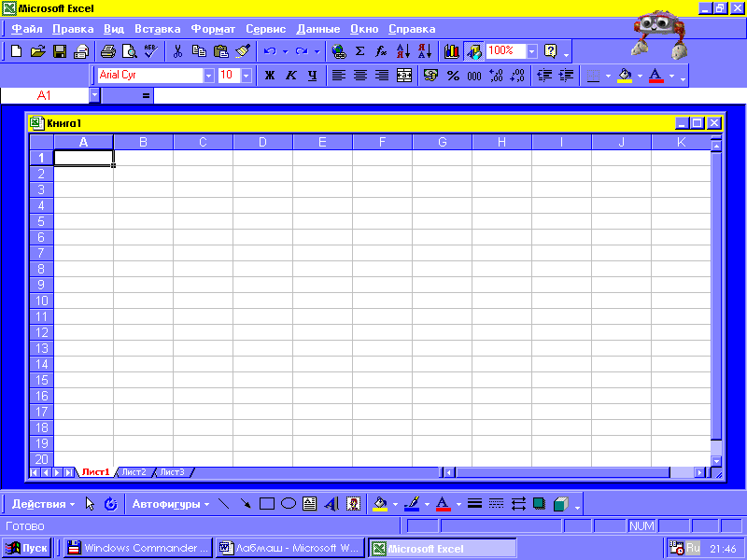The width and height of the screenshot is (747, 560).
Task: Paste from clipboard icon
Action: [x=220, y=51]
